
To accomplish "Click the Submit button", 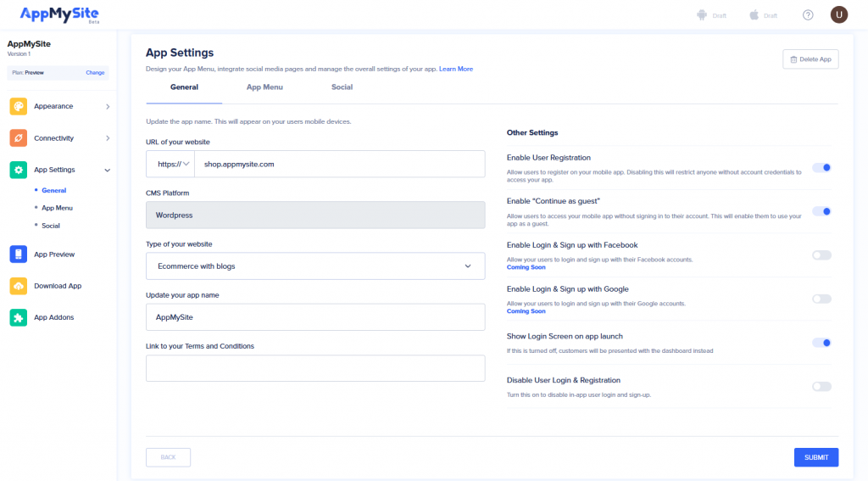I will (x=816, y=457).
